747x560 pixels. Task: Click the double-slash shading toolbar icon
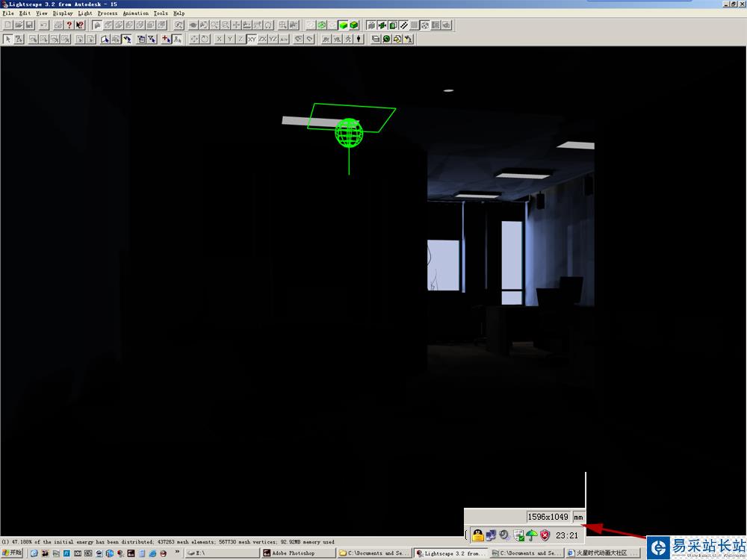click(x=403, y=25)
